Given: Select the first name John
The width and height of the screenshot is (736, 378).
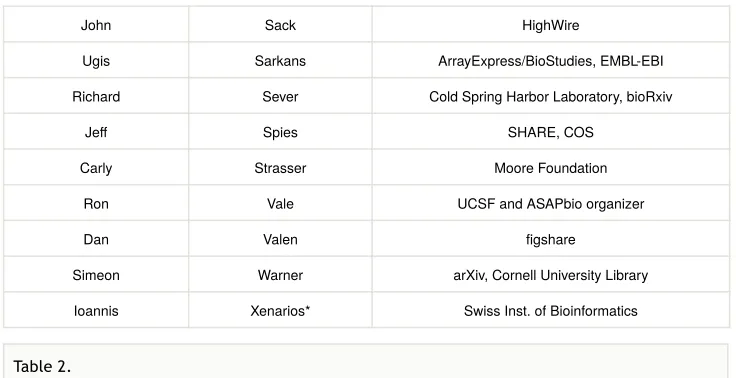Looking at the screenshot, I should [x=96, y=25].
